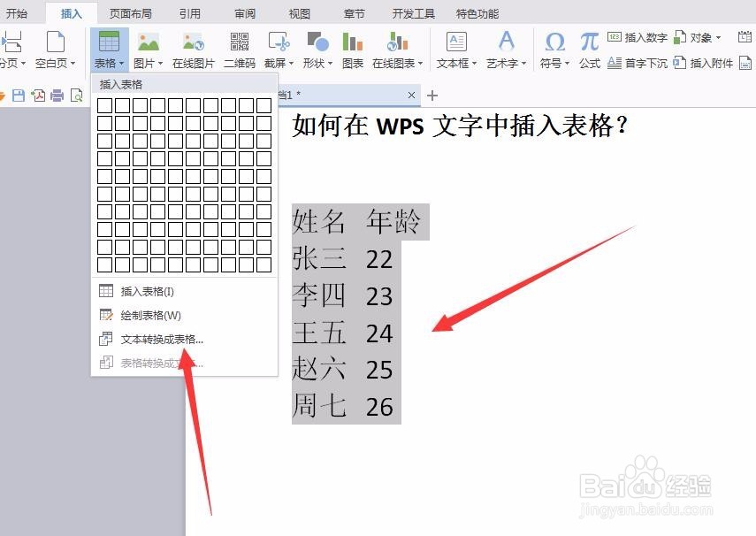Select bottom-right cell of table grid
The image size is (756, 536).
coord(264,264)
